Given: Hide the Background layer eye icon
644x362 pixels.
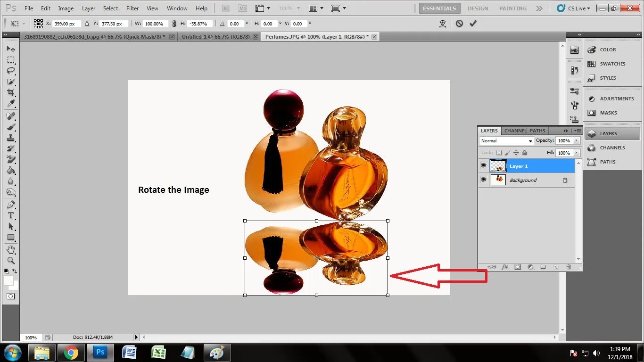Looking at the screenshot, I should tap(483, 180).
